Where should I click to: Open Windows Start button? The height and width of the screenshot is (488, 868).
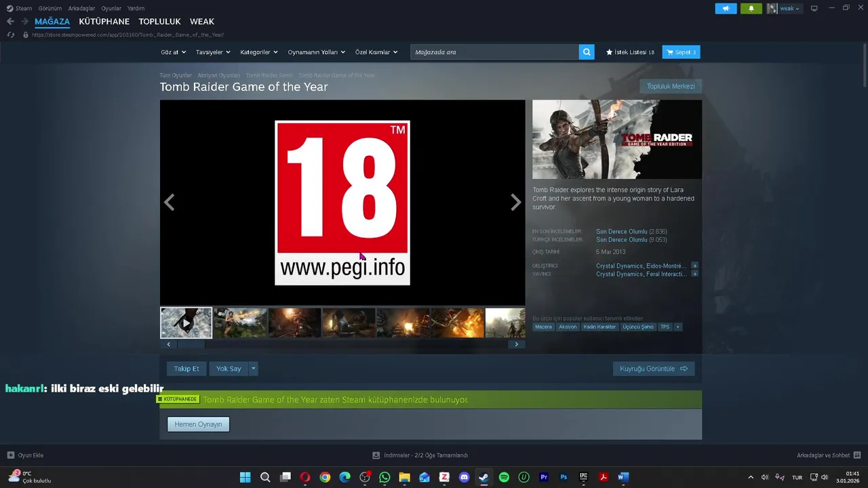coord(245,477)
